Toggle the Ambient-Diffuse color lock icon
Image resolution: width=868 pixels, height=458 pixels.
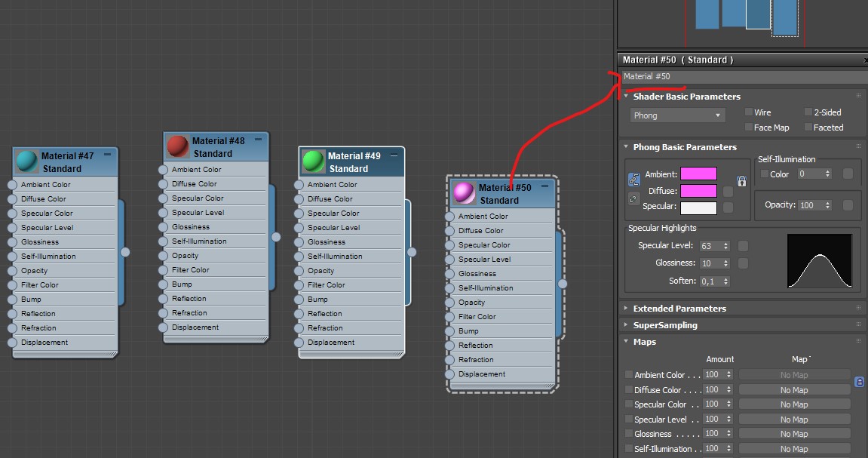633,179
